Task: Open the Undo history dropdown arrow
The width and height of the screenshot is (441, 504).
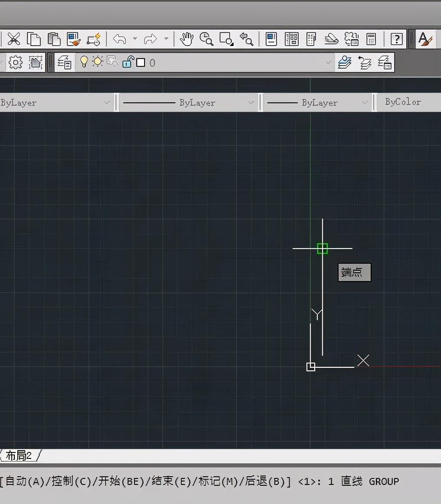Action: [x=135, y=39]
